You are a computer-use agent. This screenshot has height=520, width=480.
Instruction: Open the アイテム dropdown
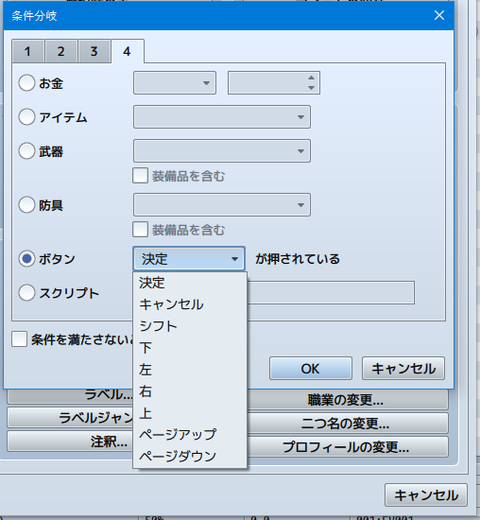pyautogui.click(x=222, y=117)
